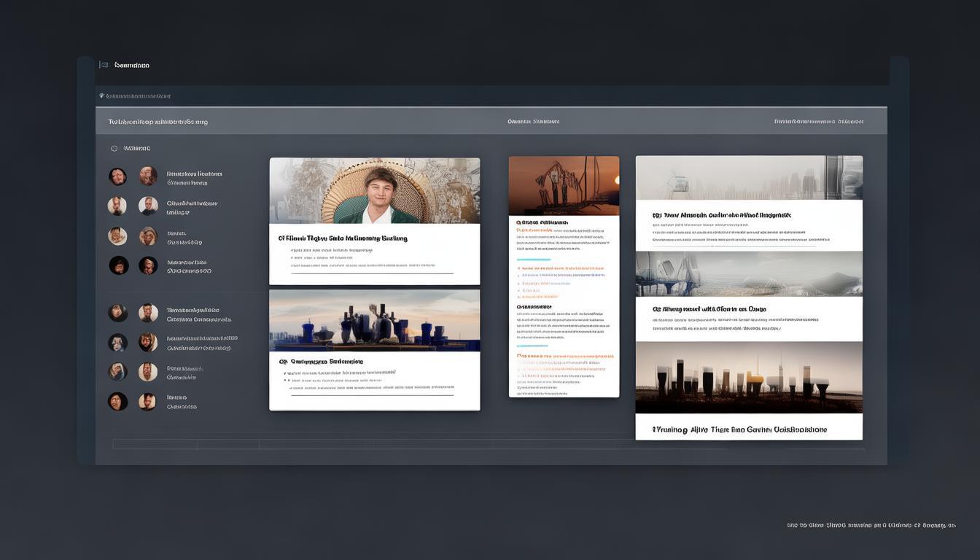This screenshot has width=980, height=560.
Task: Open the first avatar in the top contact row
Action: (x=117, y=176)
